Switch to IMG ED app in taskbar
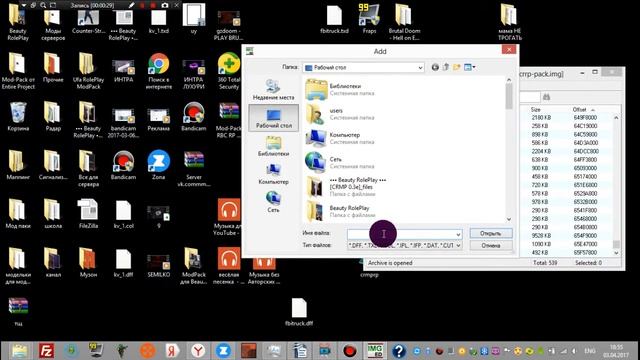Image resolution: width=640 pixels, height=360 pixels. point(375,351)
